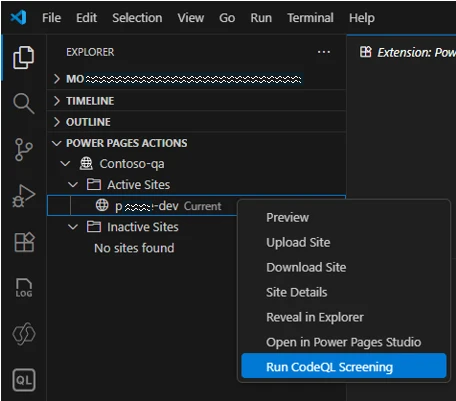Click the globe icon of the -dev site
Screen dimensions: 456x401
pos(102,205)
